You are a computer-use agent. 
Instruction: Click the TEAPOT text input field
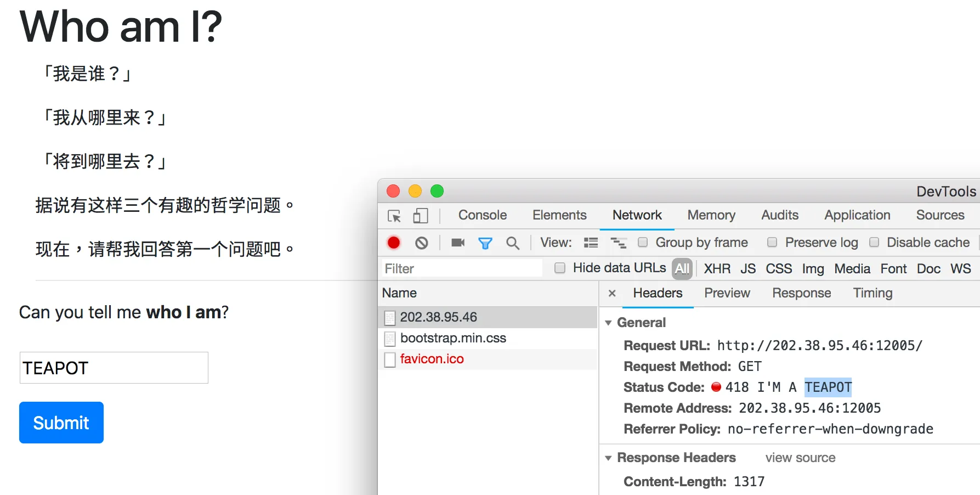tap(114, 368)
